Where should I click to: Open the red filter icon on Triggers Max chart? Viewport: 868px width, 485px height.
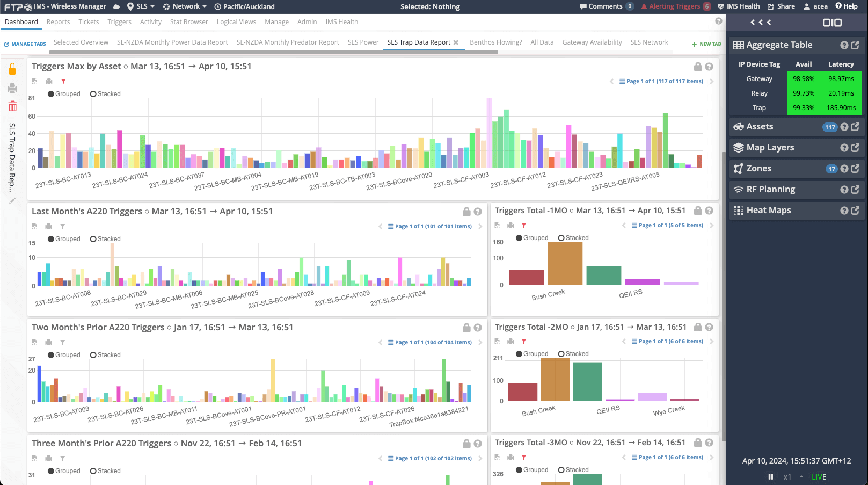point(63,81)
